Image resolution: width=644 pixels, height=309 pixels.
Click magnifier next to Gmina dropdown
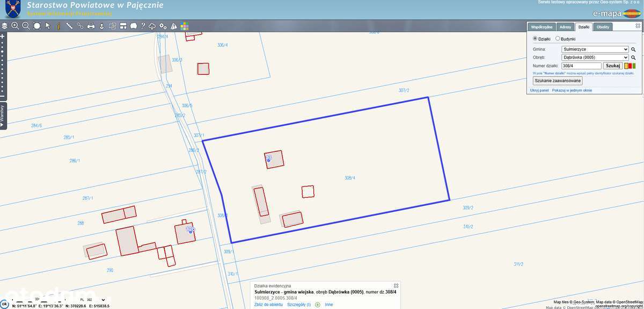point(633,49)
